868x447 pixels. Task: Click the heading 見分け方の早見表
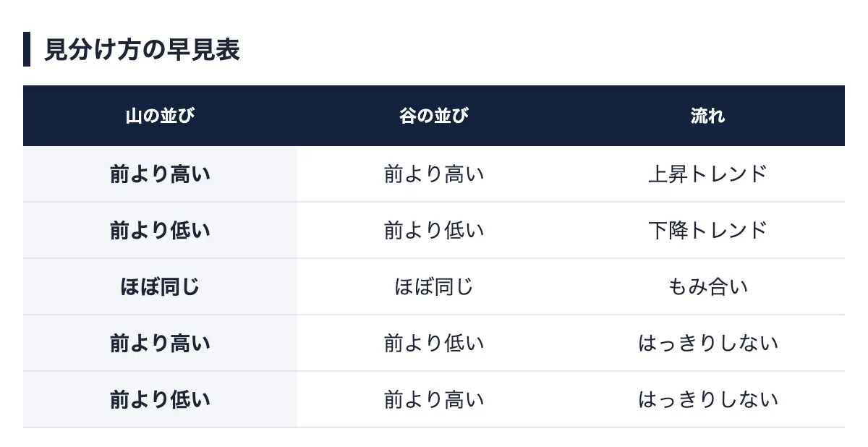[142, 49]
